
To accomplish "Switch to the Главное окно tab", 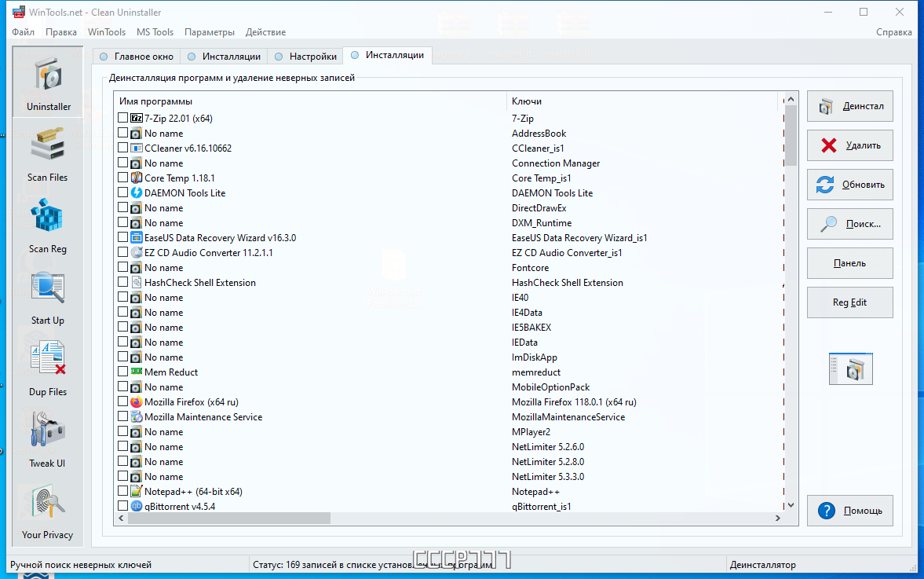I will pos(137,56).
